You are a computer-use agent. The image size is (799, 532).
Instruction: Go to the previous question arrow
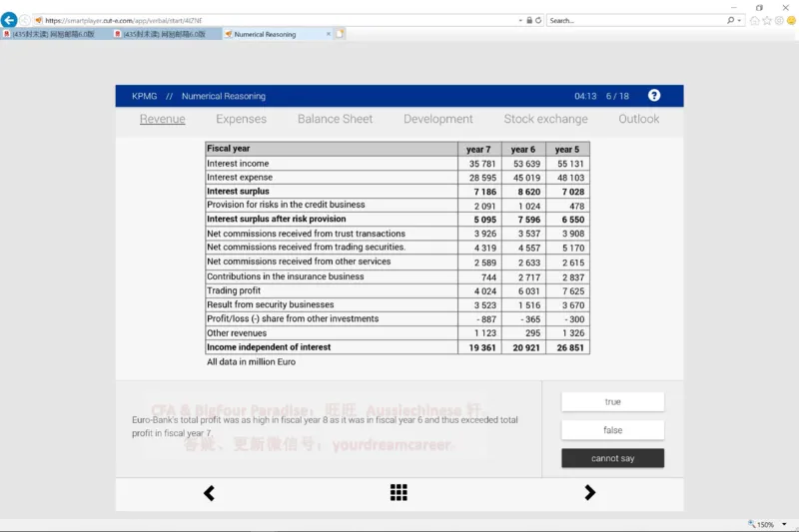[x=209, y=492]
